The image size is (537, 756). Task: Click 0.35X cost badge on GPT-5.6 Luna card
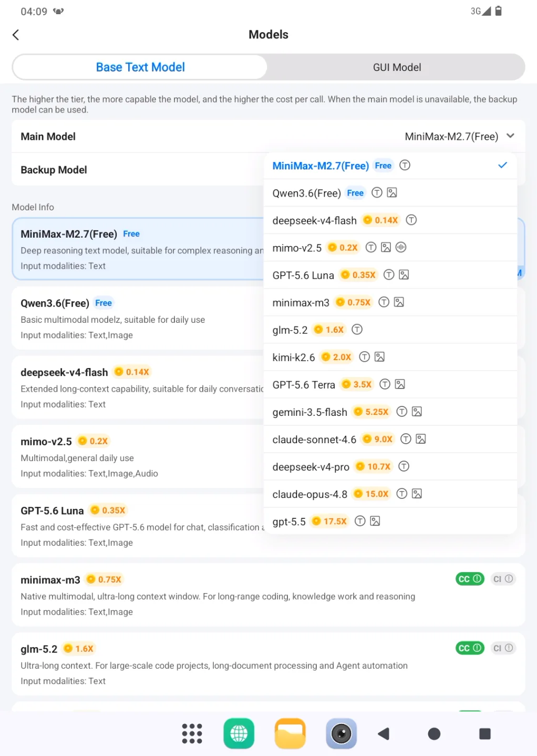tap(108, 510)
